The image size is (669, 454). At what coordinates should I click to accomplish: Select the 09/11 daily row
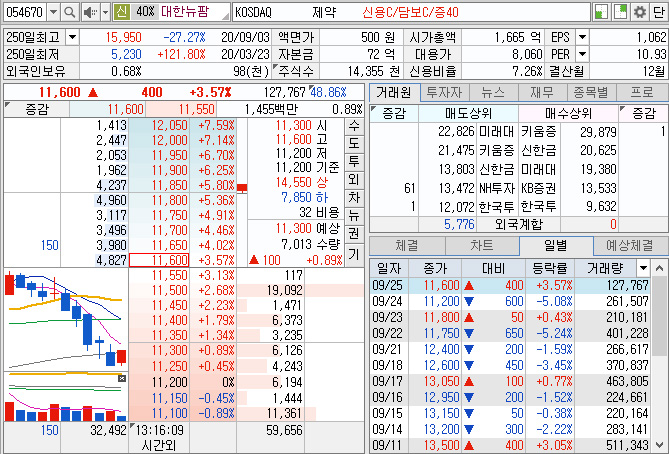pos(510,445)
